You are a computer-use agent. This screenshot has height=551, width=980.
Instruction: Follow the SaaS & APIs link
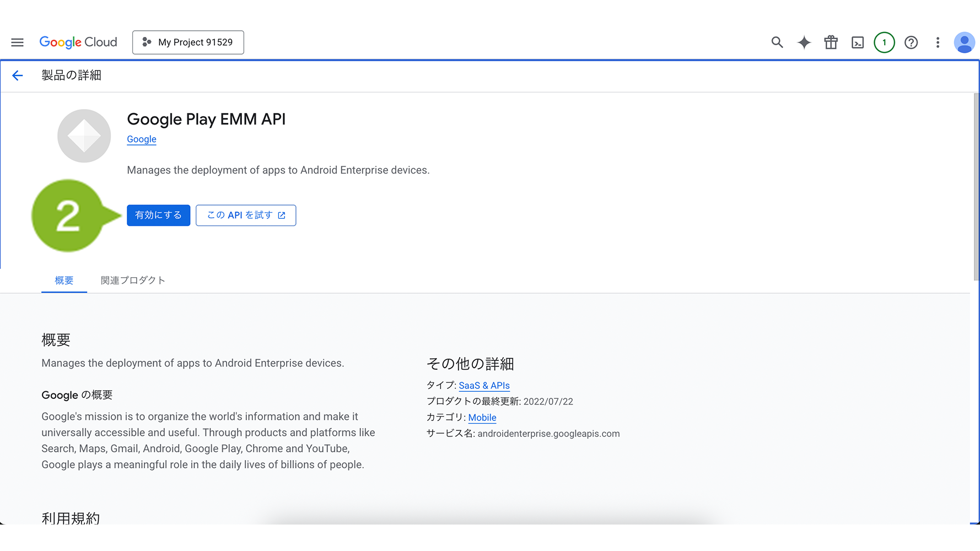pyautogui.click(x=484, y=386)
